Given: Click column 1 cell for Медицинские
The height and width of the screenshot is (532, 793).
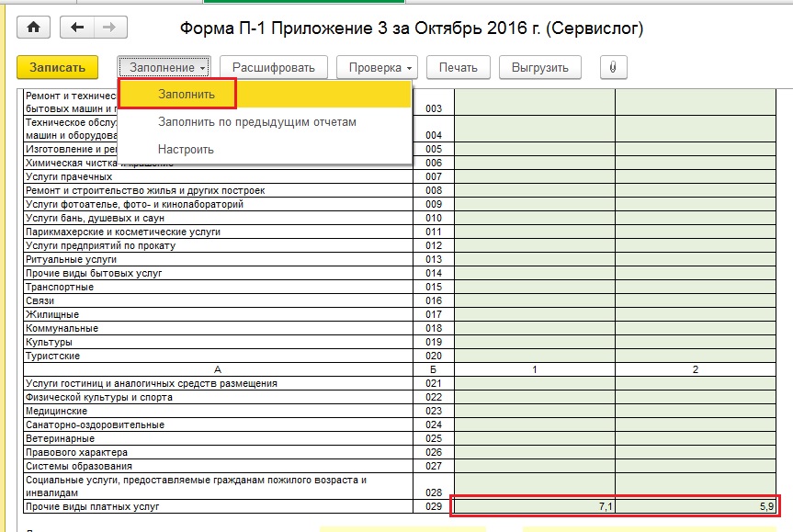Looking at the screenshot, I should tap(535, 411).
